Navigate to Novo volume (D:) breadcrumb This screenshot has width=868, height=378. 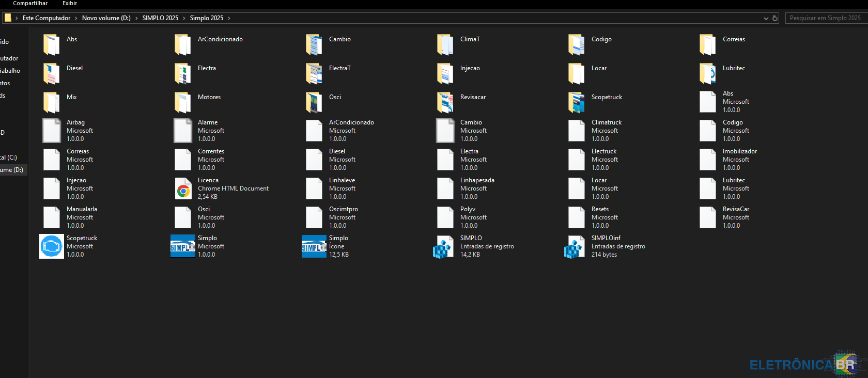(x=106, y=18)
